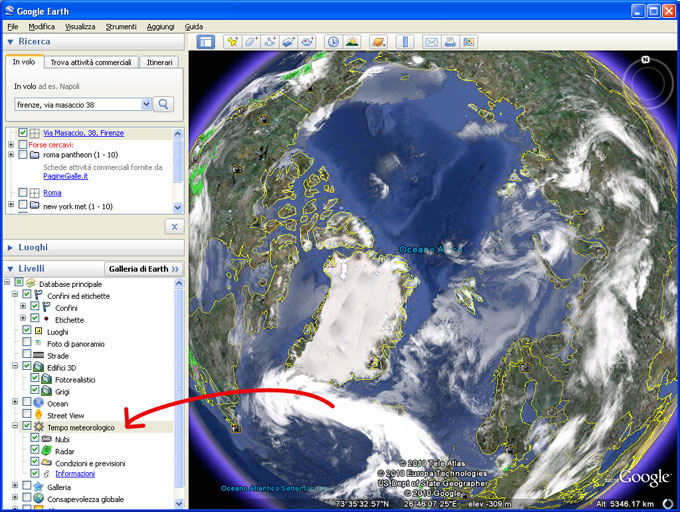Click the search results scrollbar down arrow

click(x=177, y=208)
